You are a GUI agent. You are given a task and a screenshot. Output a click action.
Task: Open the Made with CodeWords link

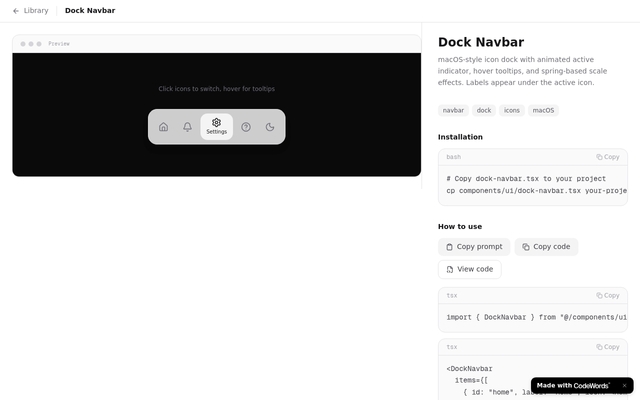click(573, 386)
